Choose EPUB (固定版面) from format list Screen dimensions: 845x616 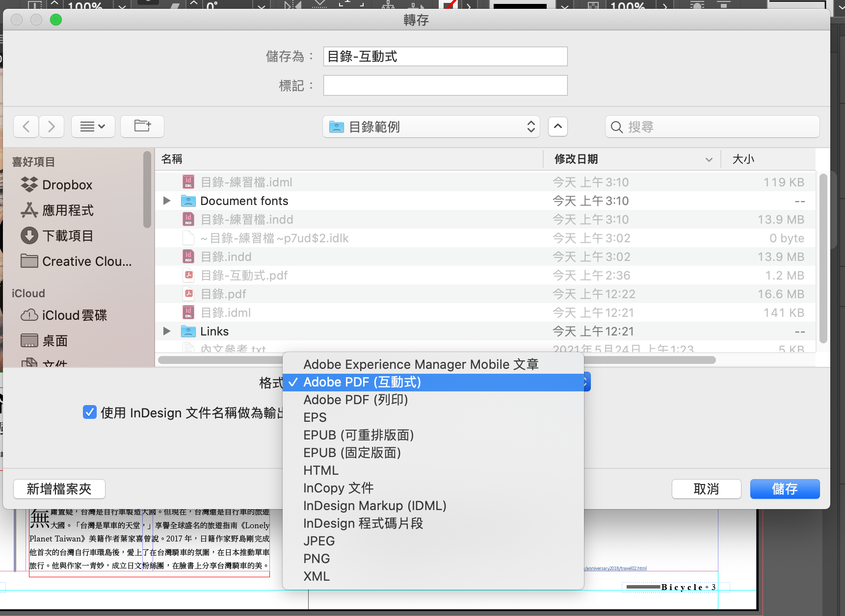352,453
